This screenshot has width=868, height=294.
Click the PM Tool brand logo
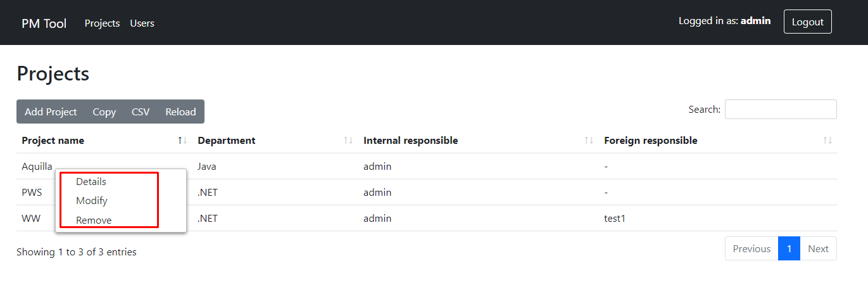tap(44, 23)
